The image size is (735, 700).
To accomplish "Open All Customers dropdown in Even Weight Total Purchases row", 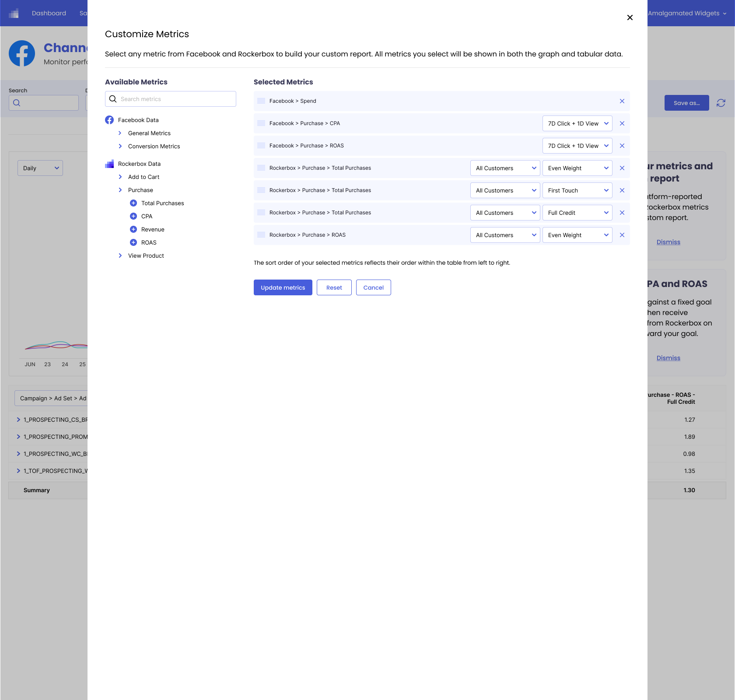I will click(x=505, y=168).
